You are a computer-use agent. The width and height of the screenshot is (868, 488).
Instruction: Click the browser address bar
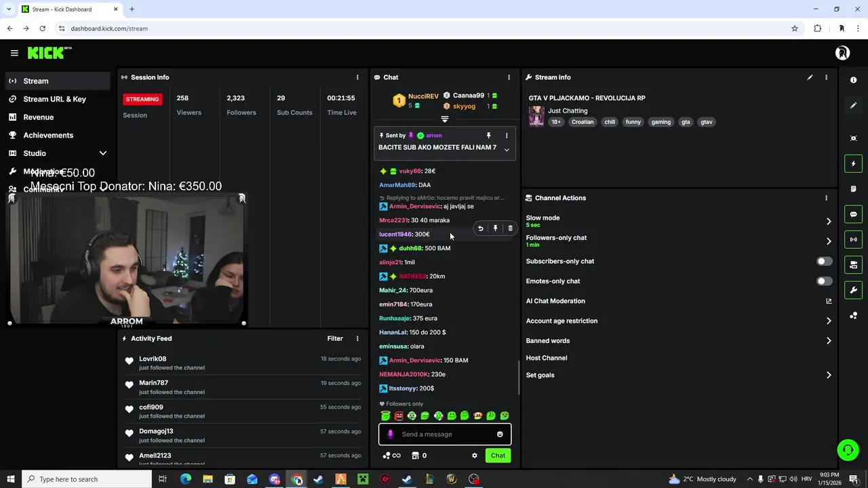[427, 28]
